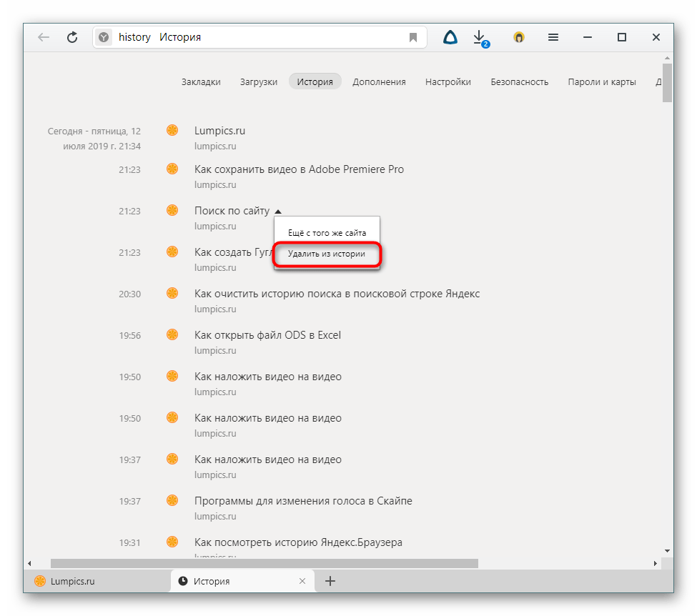Open the Как открыть файл ODS в Excel entry
The image size is (697, 616).
(x=267, y=335)
